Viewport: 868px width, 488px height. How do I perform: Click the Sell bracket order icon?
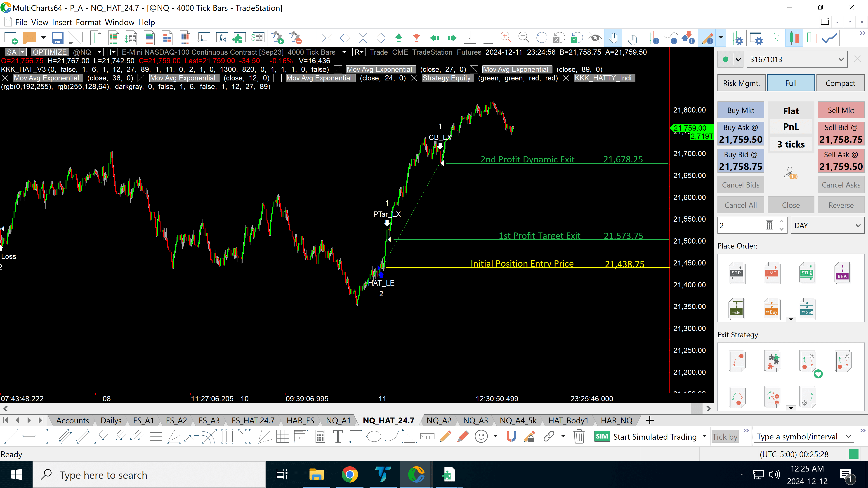807,308
